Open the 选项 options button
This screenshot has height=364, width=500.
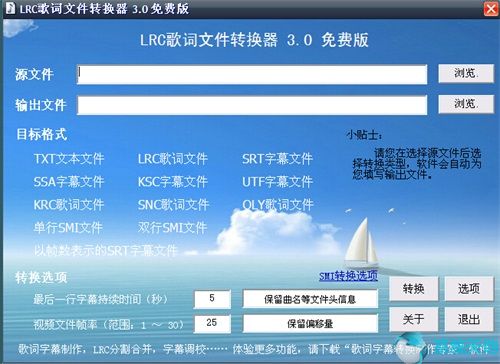click(469, 289)
